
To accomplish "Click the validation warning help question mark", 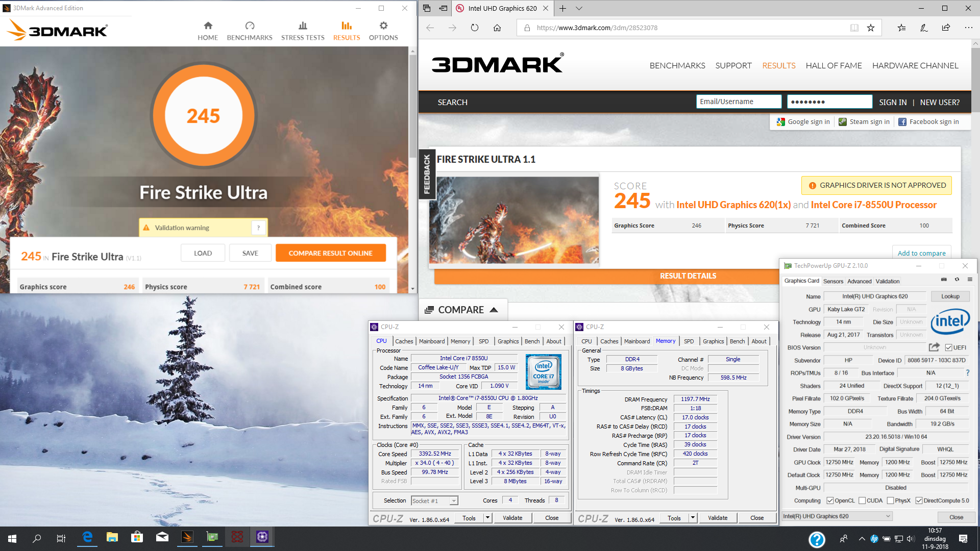I will pyautogui.click(x=258, y=228).
